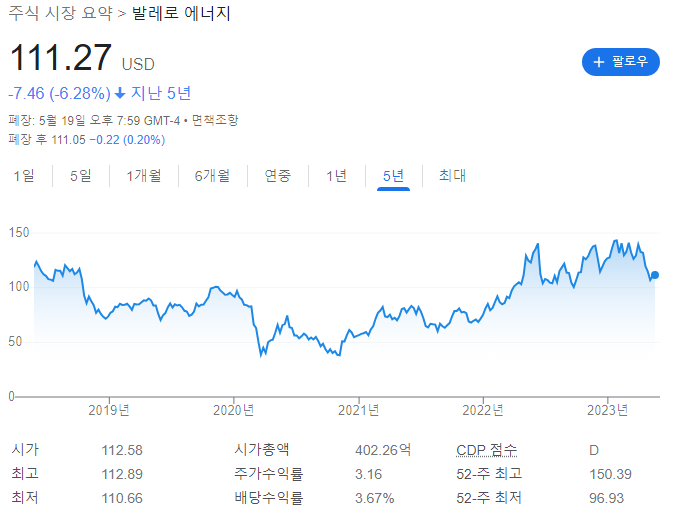Click the 100 y-axis label
The width and height of the screenshot is (677, 521).
(x=19, y=287)
